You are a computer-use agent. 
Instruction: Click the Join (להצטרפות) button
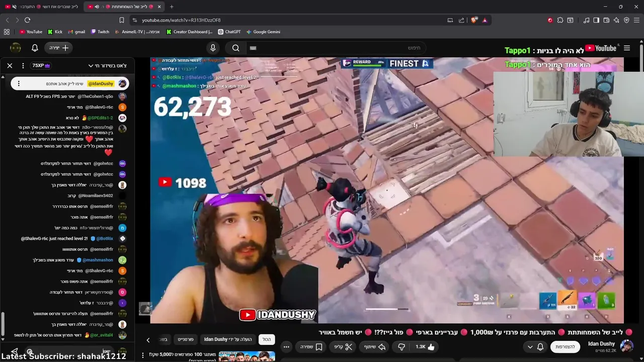(565, 347)
